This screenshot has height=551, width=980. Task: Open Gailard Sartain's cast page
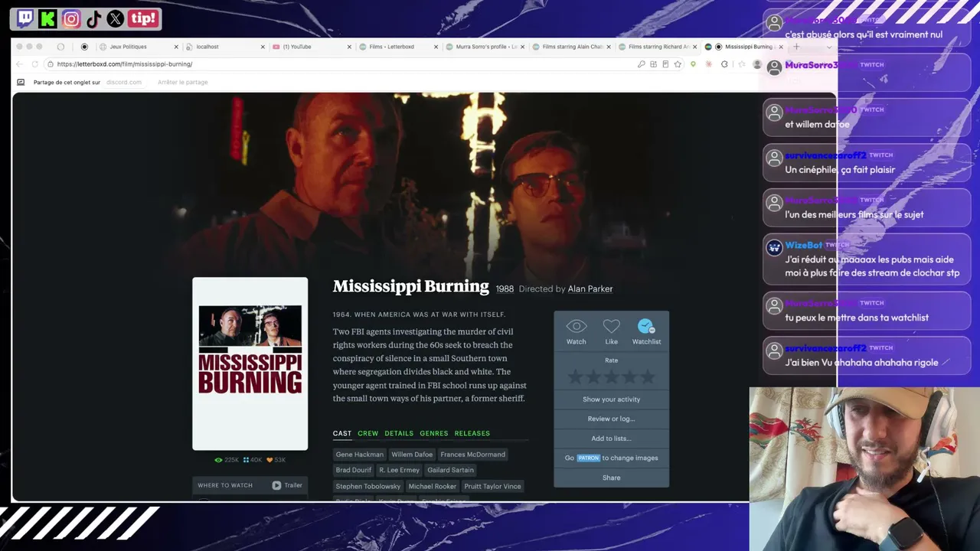451,470
